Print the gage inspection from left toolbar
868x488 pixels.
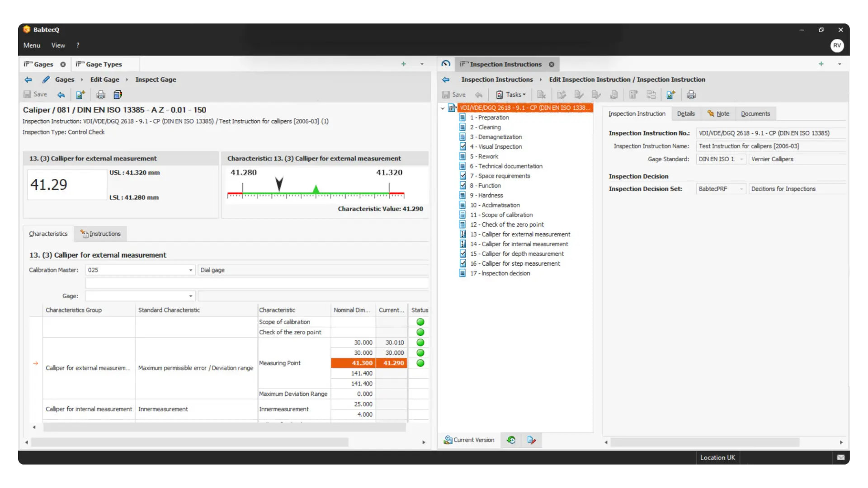click(101, 94)
